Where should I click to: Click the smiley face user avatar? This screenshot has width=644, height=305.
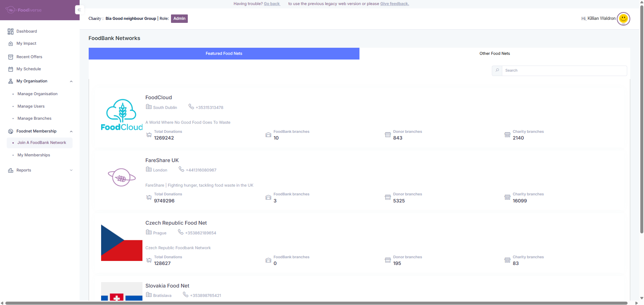pyautogui.click(x=623, y=18)
